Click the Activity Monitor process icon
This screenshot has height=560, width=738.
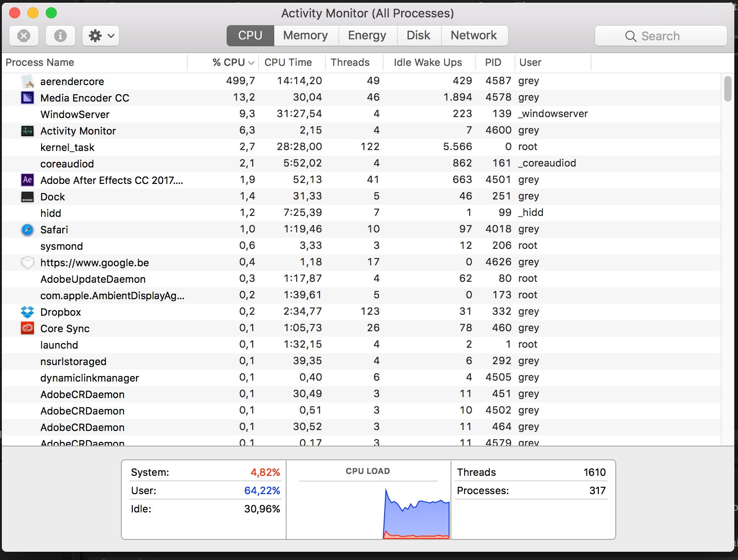[28, 131]
